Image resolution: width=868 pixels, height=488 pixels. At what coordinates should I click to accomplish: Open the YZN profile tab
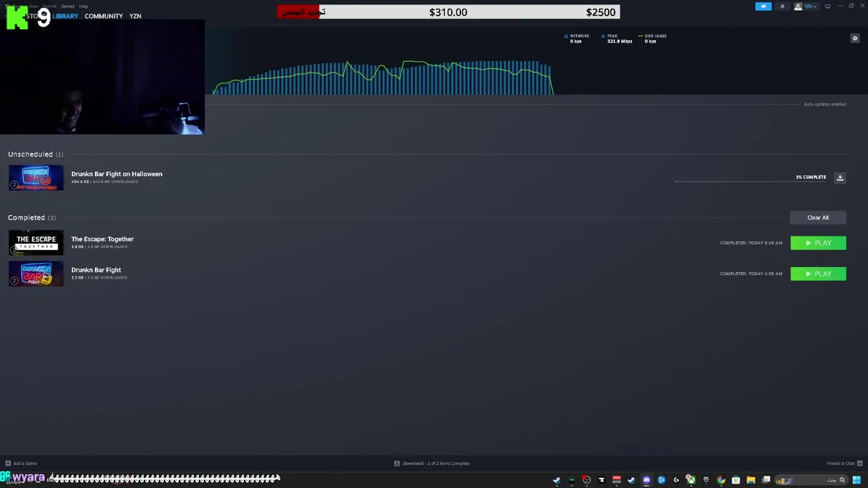[x=135, y=16]
